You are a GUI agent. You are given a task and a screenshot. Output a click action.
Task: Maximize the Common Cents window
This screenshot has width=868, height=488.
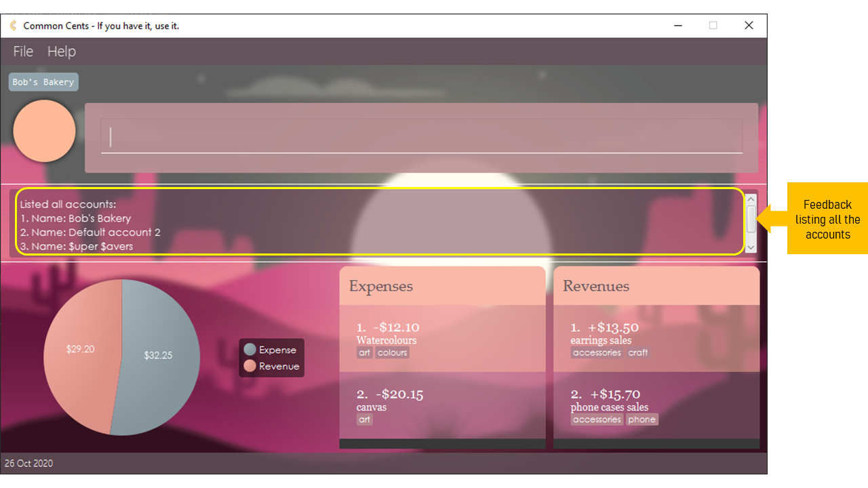click(713, 26)
